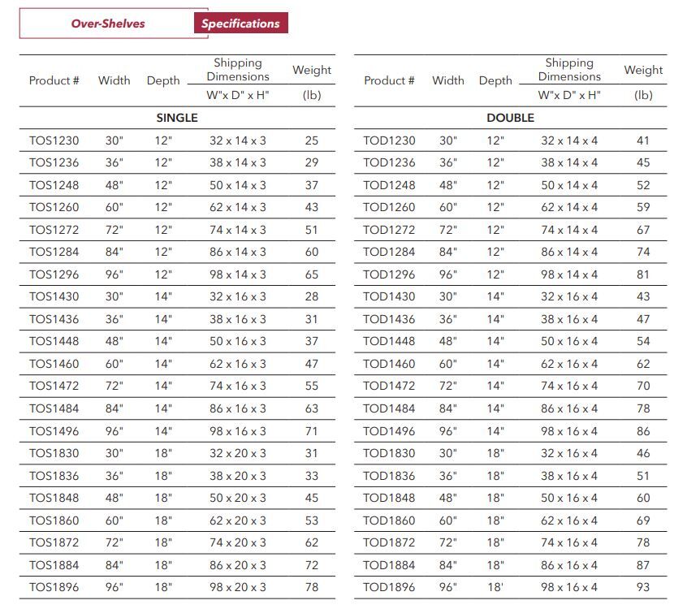
Task: Switch to the Over-Shelves tab
Action: (107, 24)
